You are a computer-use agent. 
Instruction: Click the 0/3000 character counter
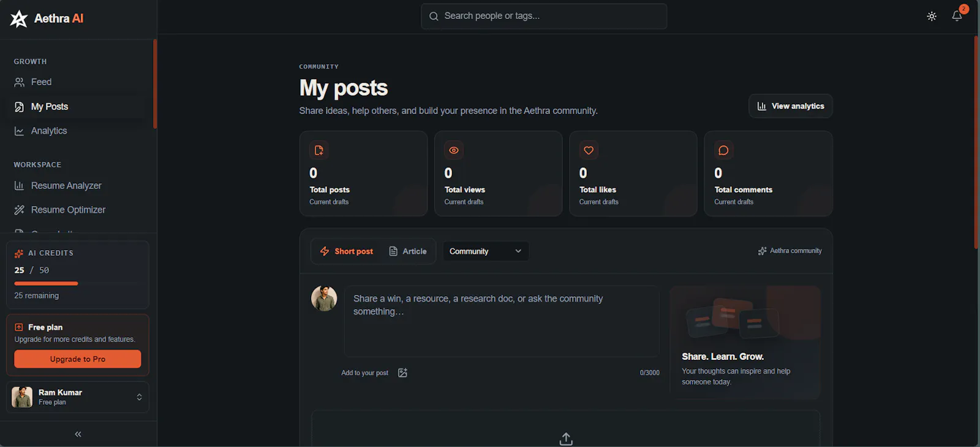coord(650,373)
